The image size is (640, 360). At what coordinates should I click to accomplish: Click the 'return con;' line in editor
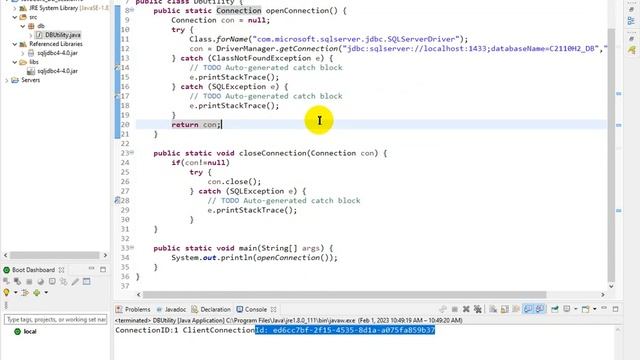(x=196, y=124)
